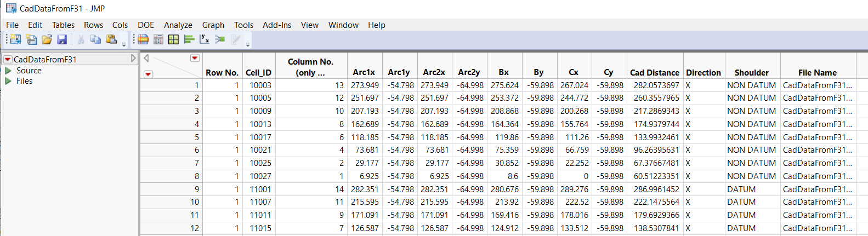The width and height of the screenshot is (868, 236).
Task: Click the Copy toolbar icon
Action: [x=95, y=39]
